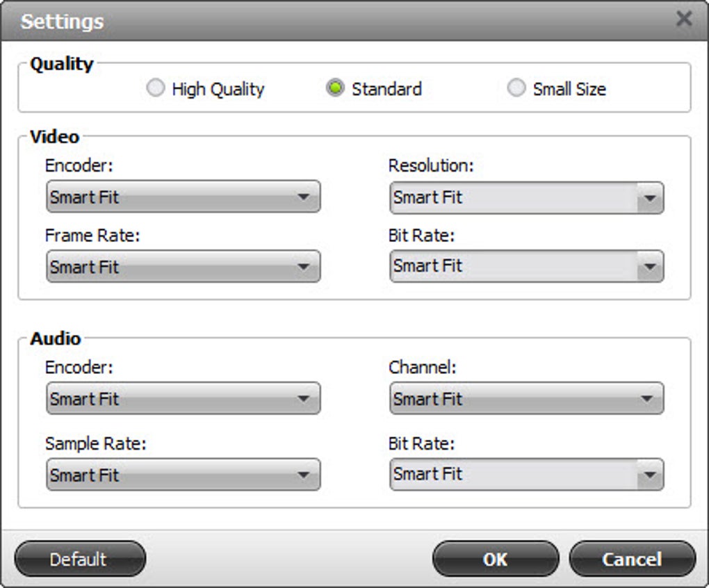Click the Settings title bar

tap(348, 21)
